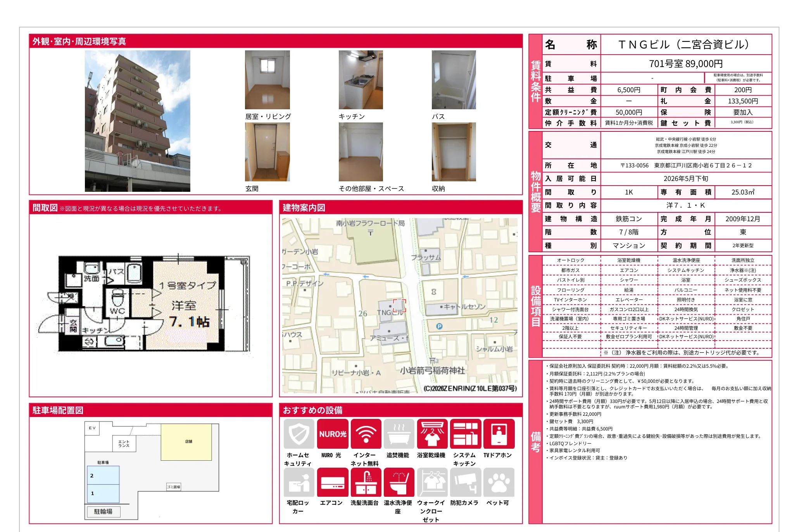Image resolution: width=797 pixels, height=532 pixels.
Task: Click the NURO光 internet icon
Action: pyautogui.click(x=332, y=434)
